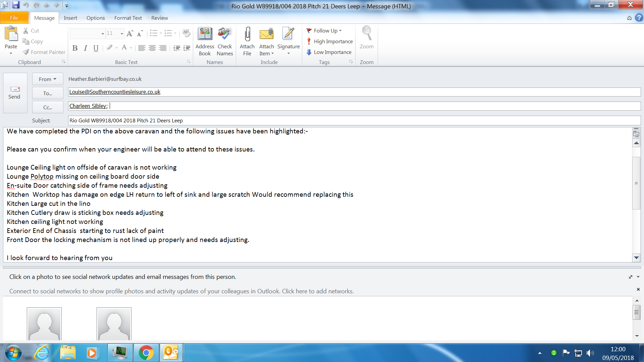Toggle High Importance tag

329,41
